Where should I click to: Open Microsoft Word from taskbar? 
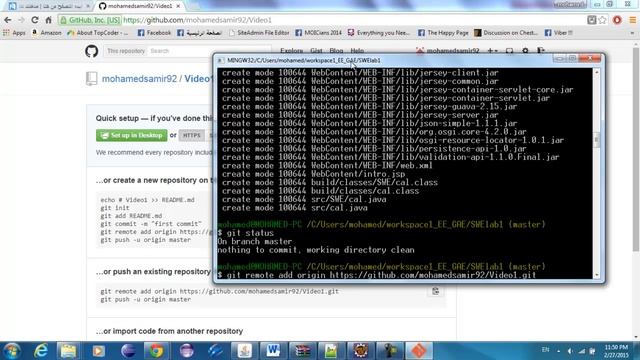[273, 351]
